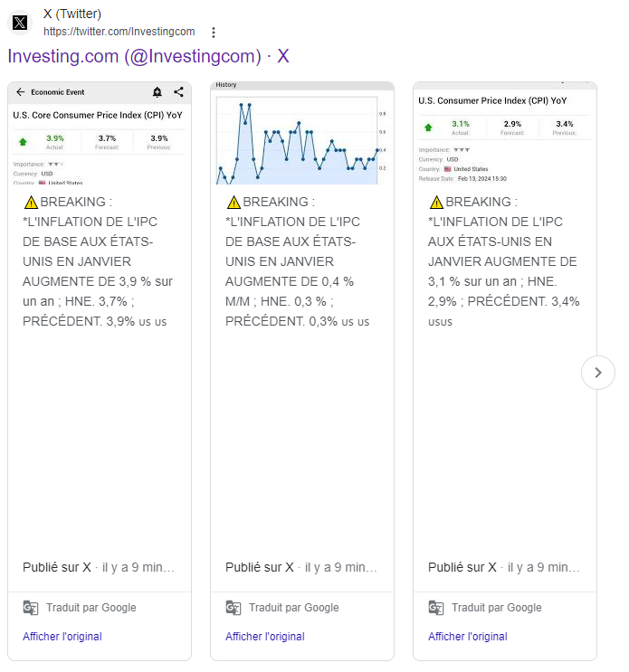
Task: Click warning icon in the 3,1 % tweet
Action: point(436,203)
